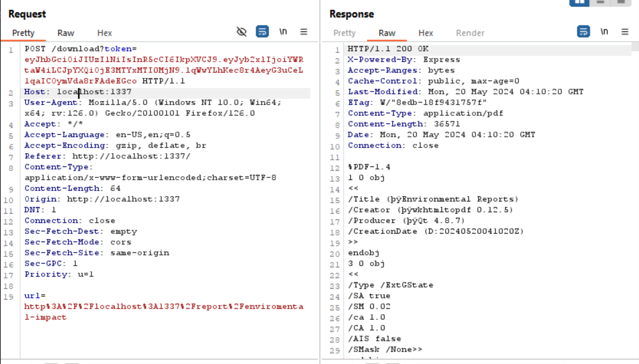The width and height of the screenshot is (639, 364).
Task: Toggle word wrap in Request panel
Action: coord(262,32)
